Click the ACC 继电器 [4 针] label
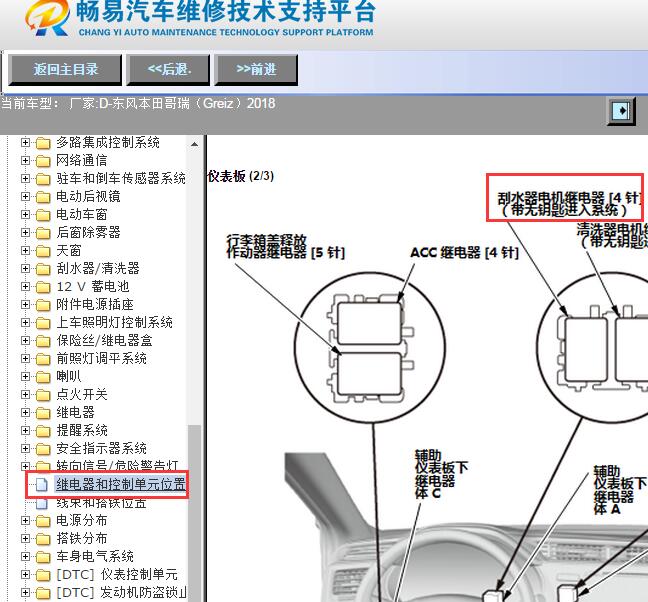 point(465,252)
